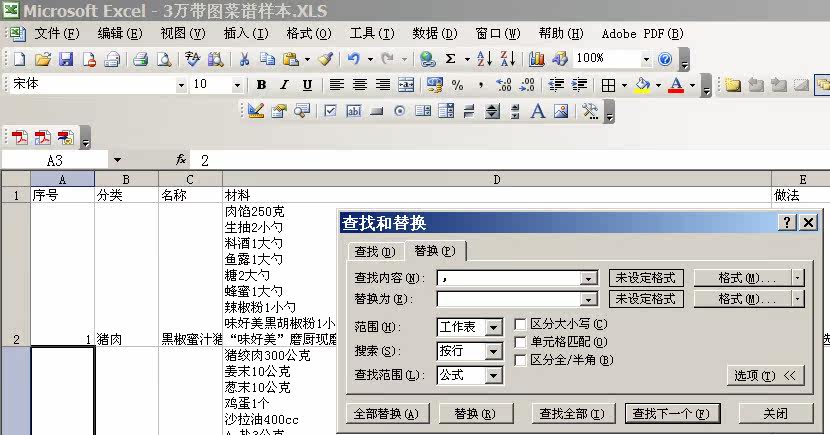This screenshot has height=435, width=830.
Task: Open the 文件(F) menu
Action: point(57,34)
